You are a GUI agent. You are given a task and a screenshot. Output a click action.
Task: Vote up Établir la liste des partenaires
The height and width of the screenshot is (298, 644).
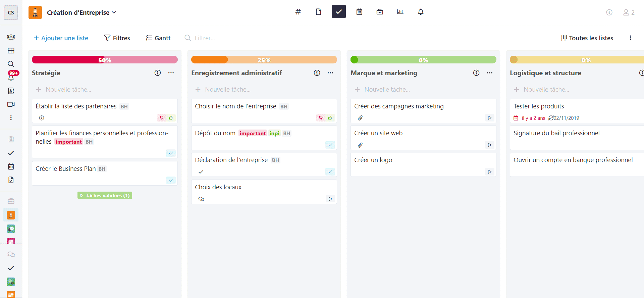coord(171,118)
